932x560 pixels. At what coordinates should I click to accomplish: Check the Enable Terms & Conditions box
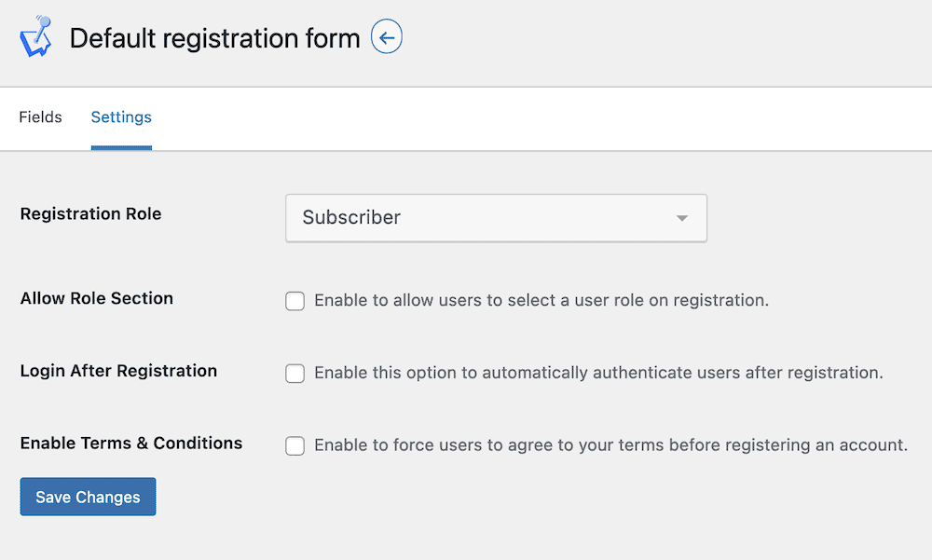click(295, 446)
